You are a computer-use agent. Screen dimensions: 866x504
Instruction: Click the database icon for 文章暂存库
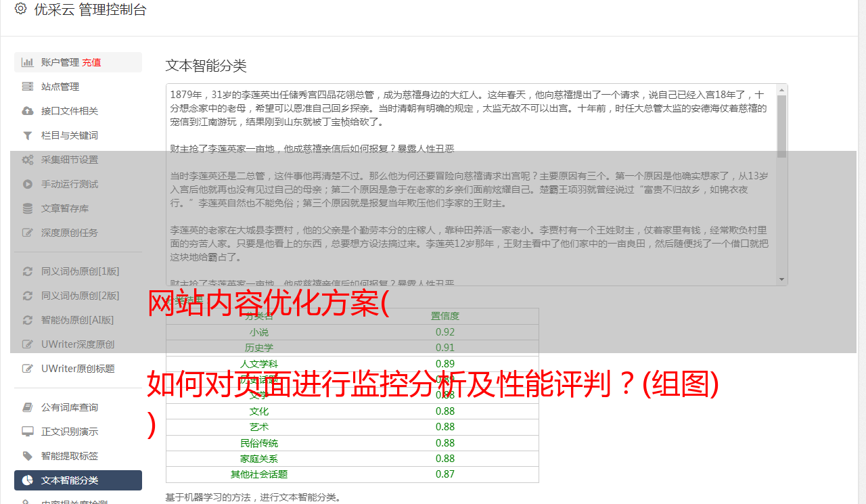(28, 208)
